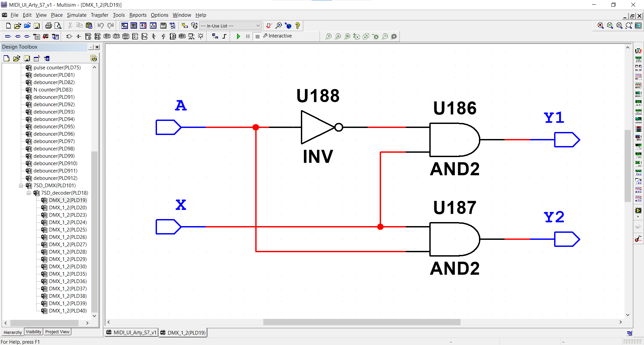
Task: Open the Transfer menu
Action: click(100, 15)
